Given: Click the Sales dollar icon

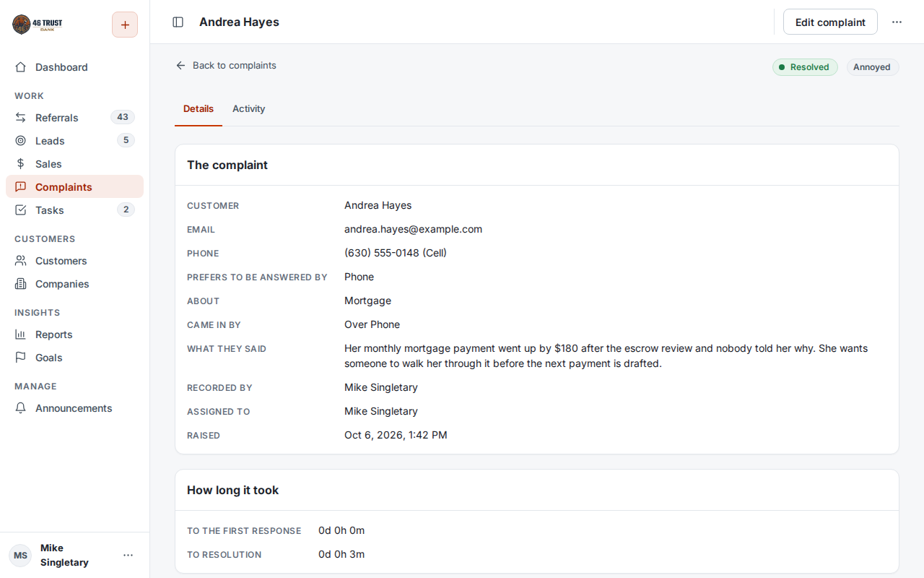Looking at the screenshot, I should (21, 164).
